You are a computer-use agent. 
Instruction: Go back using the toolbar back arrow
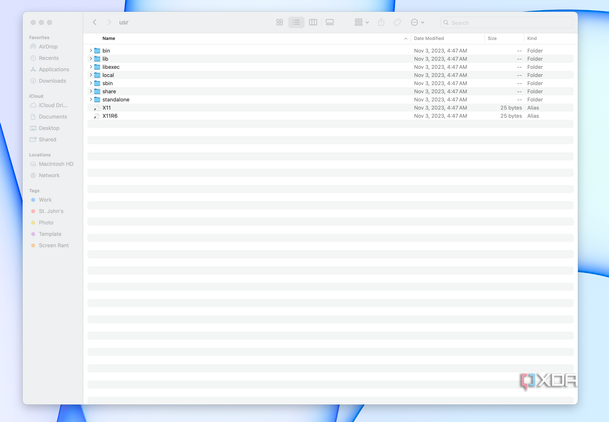click(94, 23)
